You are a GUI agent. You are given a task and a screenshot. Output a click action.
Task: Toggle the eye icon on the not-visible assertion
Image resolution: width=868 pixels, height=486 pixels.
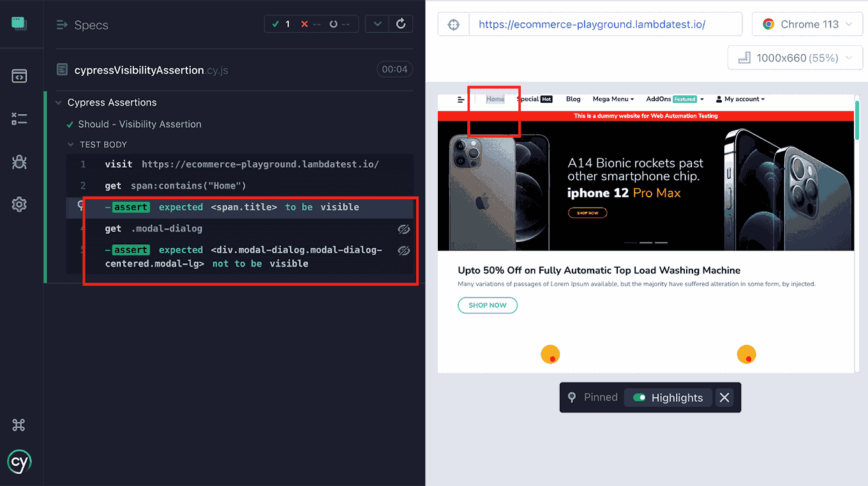[404, 251]
